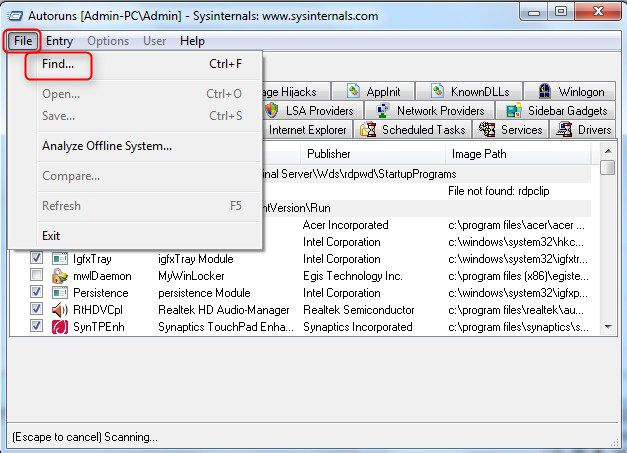Image resolution: width=627 pixels, height=453 pixels.
Task: Click the Acer Incorporated publisher cell
Action: [345, 225]
